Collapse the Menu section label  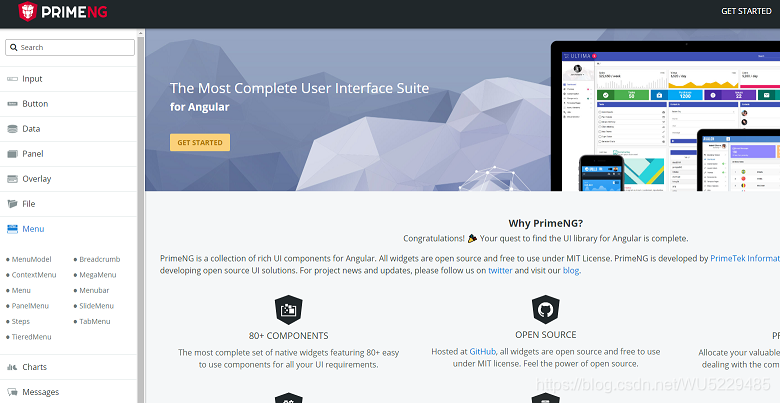coord(33,229)
